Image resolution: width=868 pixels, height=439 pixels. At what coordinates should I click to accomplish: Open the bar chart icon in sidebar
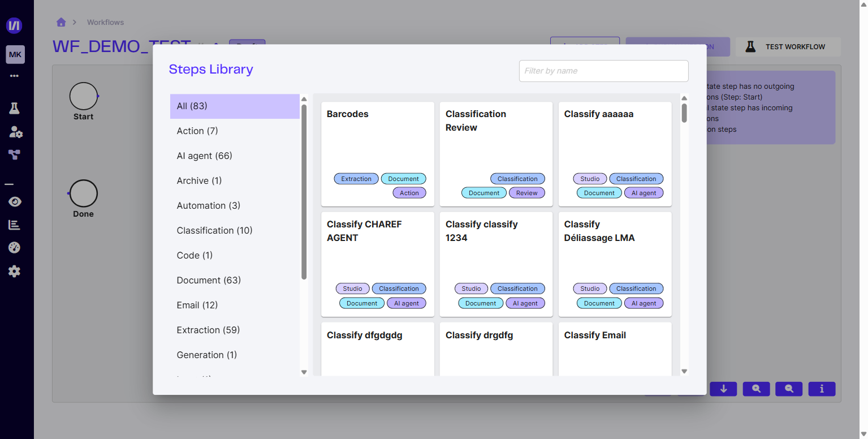point(15,225)
